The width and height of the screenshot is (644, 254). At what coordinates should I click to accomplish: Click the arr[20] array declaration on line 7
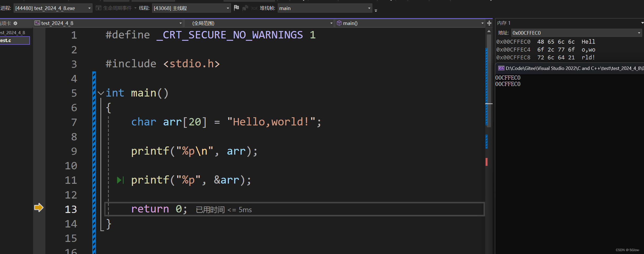pyautogui.click(x=185, y=122)
